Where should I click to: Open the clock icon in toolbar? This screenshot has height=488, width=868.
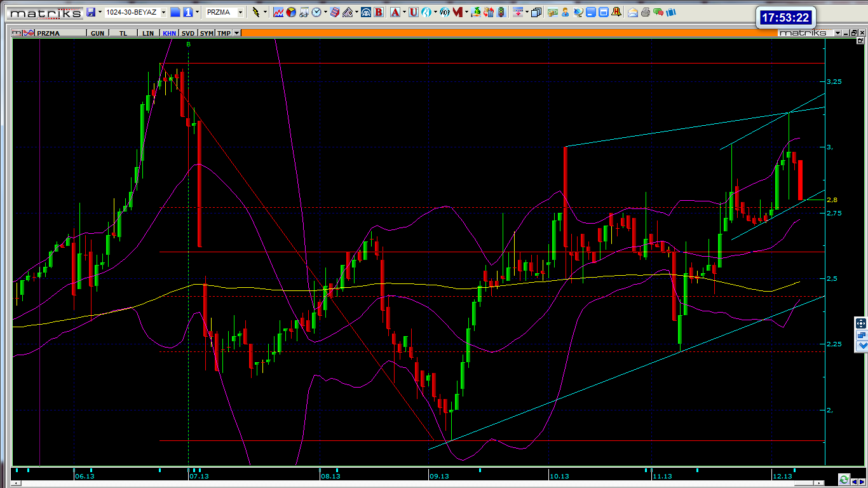click(316, 12)
